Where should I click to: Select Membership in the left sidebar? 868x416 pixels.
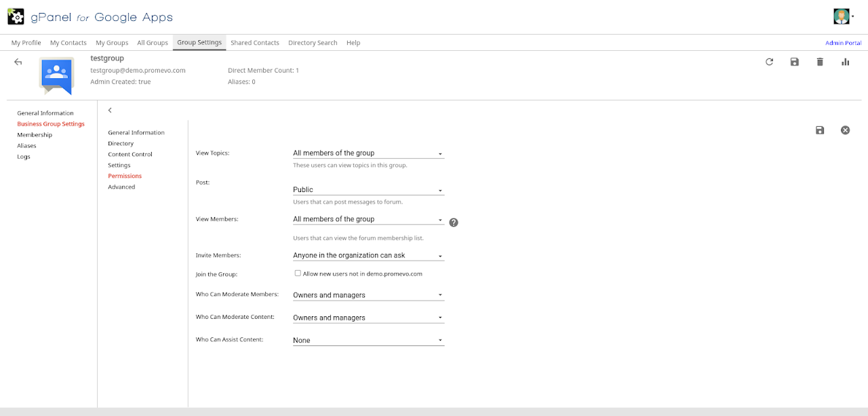pos(35,135)
